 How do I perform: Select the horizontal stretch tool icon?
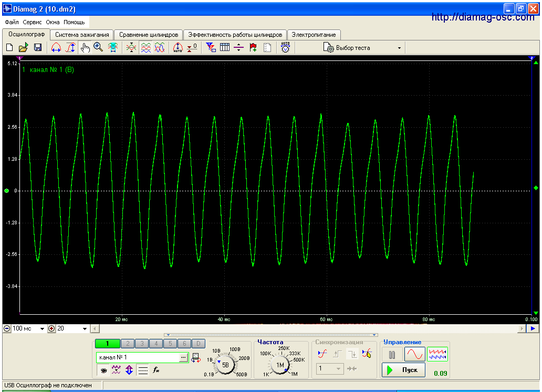(x=56, y=48)
